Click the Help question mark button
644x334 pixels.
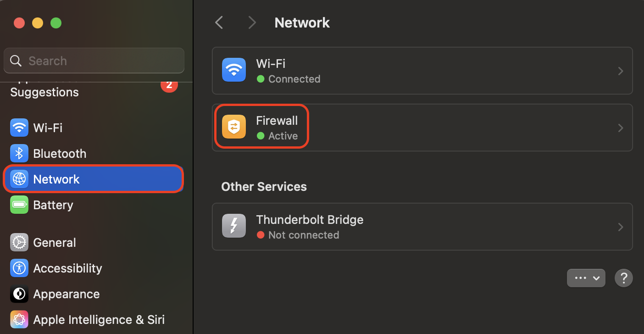click(624, 278)
